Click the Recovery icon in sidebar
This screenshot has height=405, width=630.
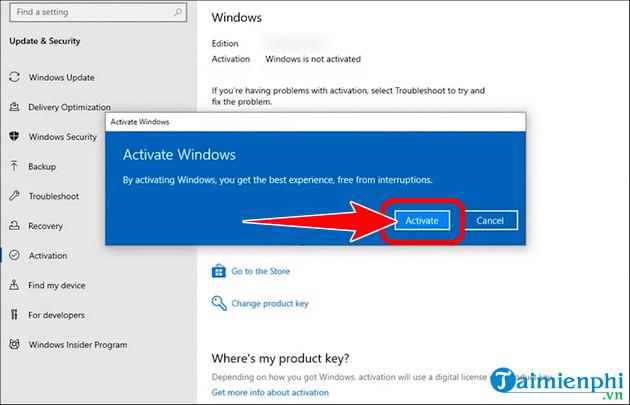14,225
